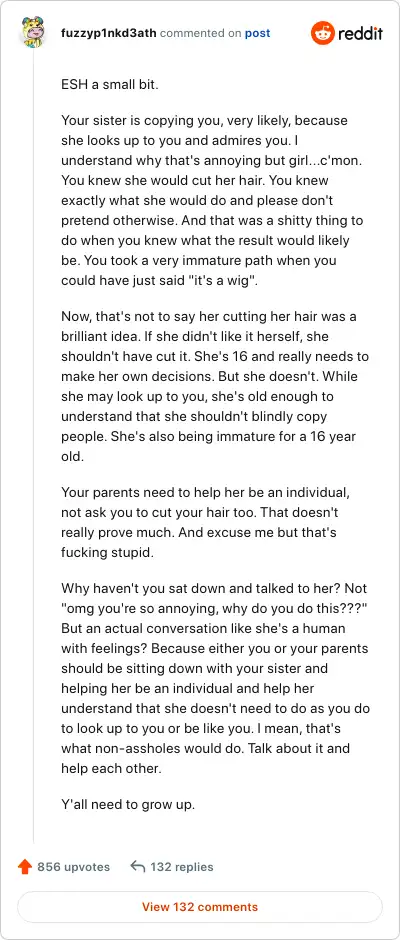Open the fuzzyp1nkd3ath username profile link
The height and width of the screenshot is (940, 400).
pos(109,34)
